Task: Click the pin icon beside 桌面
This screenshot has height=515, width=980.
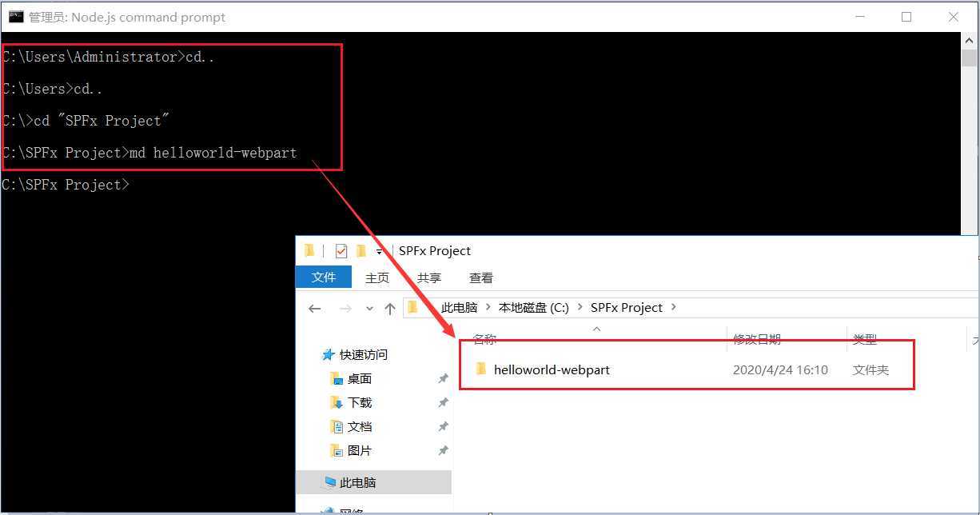Action: 443,378
